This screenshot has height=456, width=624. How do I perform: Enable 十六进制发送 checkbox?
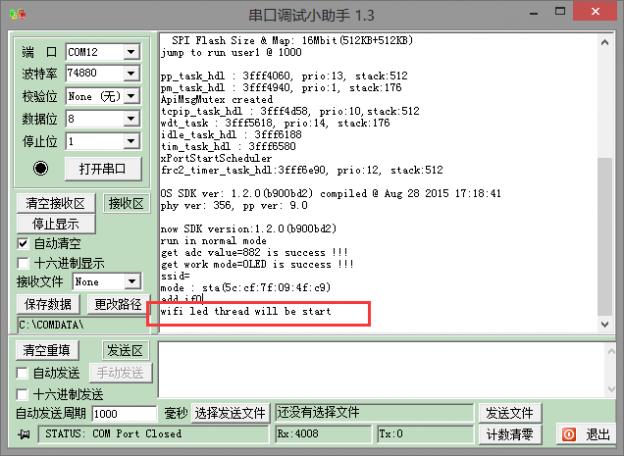coord(22,394)
